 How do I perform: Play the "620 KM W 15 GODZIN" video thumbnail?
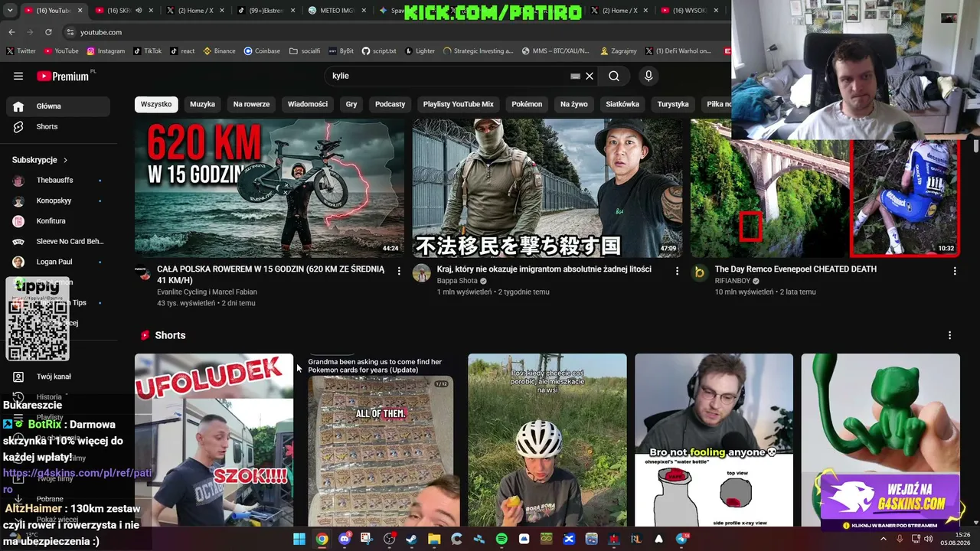pyautogui.click(x=269, y=187)
